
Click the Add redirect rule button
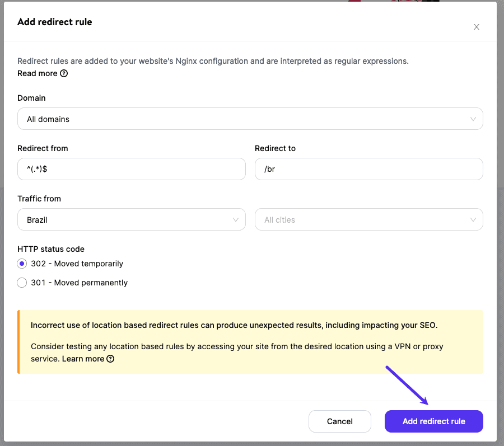433,421
